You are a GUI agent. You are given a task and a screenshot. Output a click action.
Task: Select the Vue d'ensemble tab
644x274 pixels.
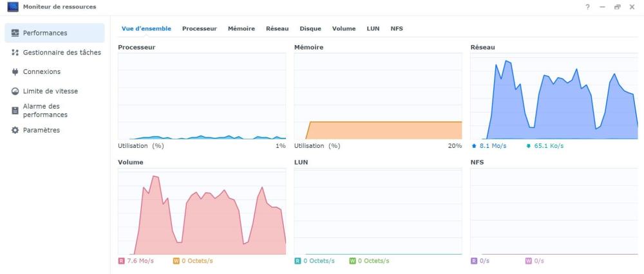[x=146, y=29]
